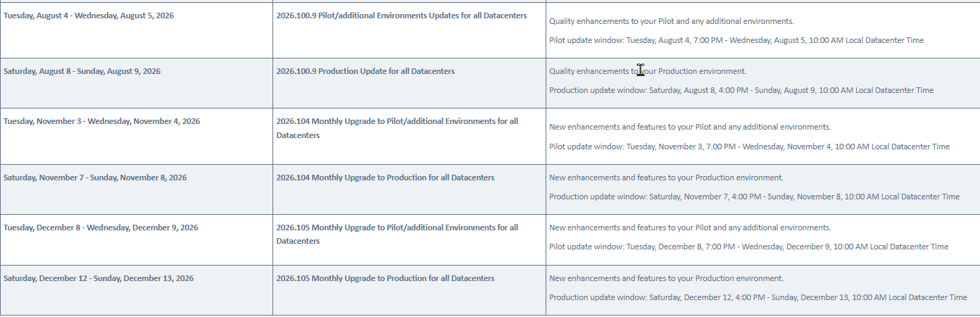Click "2026.104 Monthly Upgrade to Production for all Datacenters"

[x=385, y=178]
